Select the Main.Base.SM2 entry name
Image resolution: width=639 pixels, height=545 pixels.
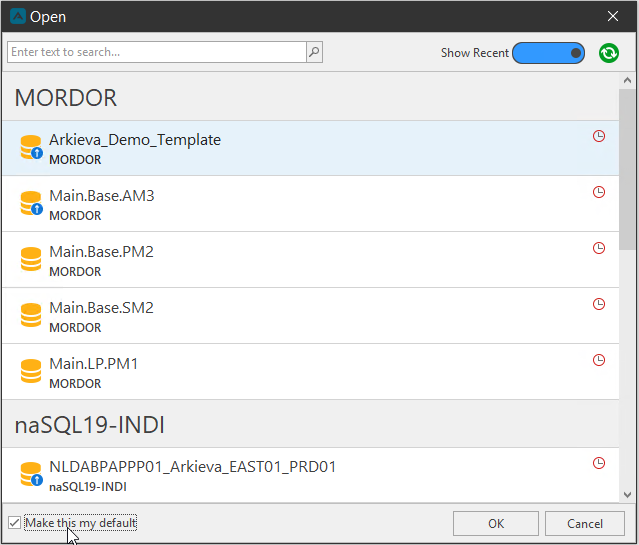point(101,308)
